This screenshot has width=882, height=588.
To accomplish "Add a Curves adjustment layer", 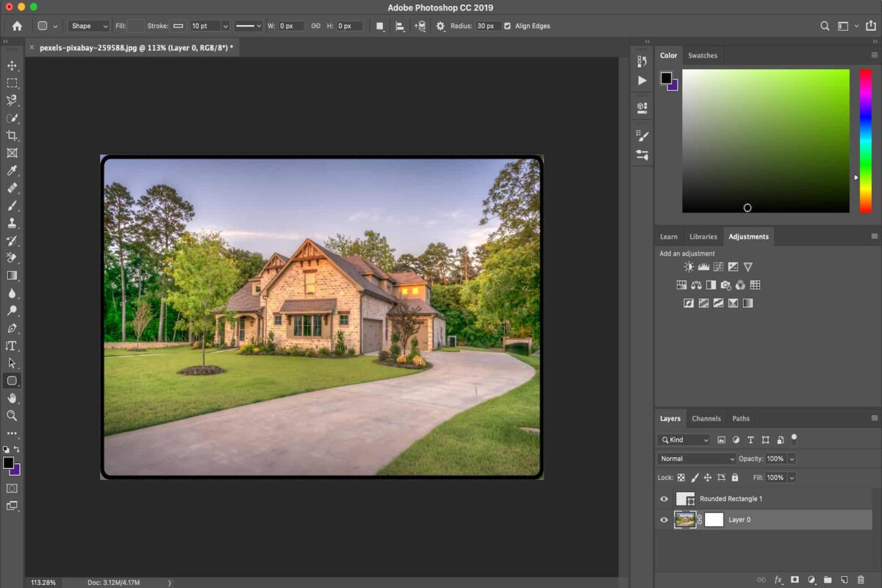I will pos(717,266).
